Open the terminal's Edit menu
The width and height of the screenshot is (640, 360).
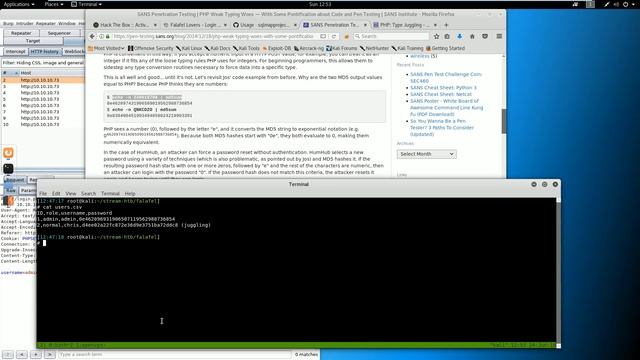56,193
